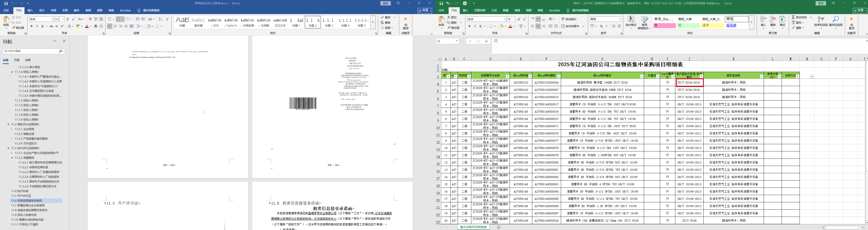Switch to 页面 tab in navigation pane

17,60
